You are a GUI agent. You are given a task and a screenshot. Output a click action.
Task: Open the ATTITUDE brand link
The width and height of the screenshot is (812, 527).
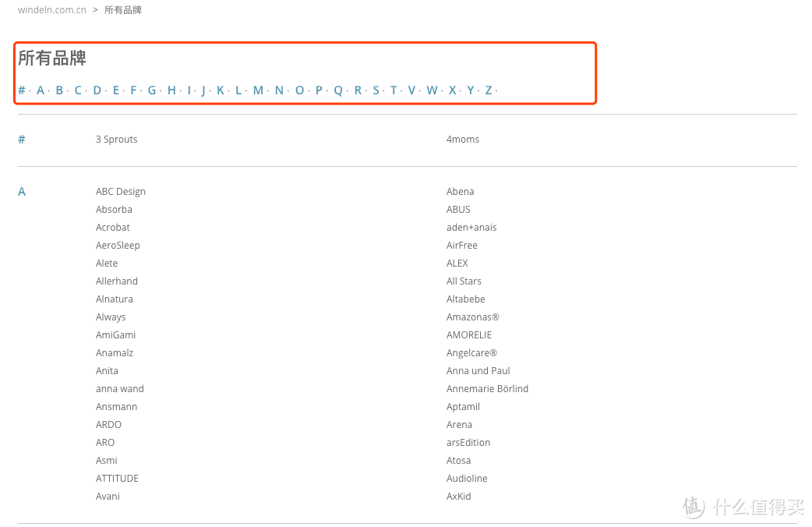117,478
